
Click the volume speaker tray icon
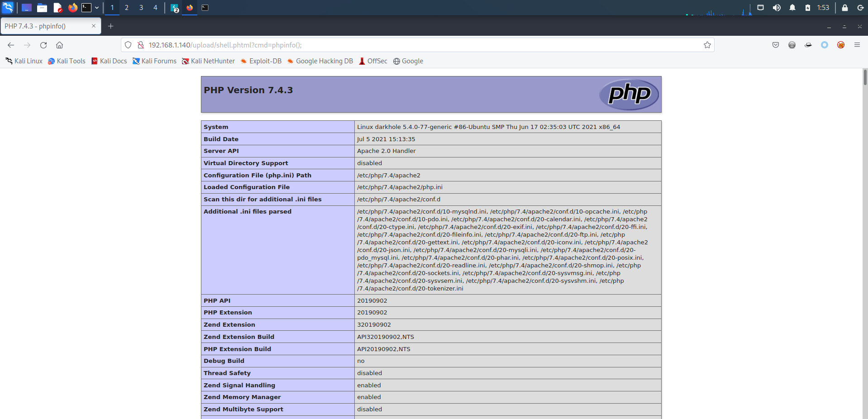(x=777, y=8)
